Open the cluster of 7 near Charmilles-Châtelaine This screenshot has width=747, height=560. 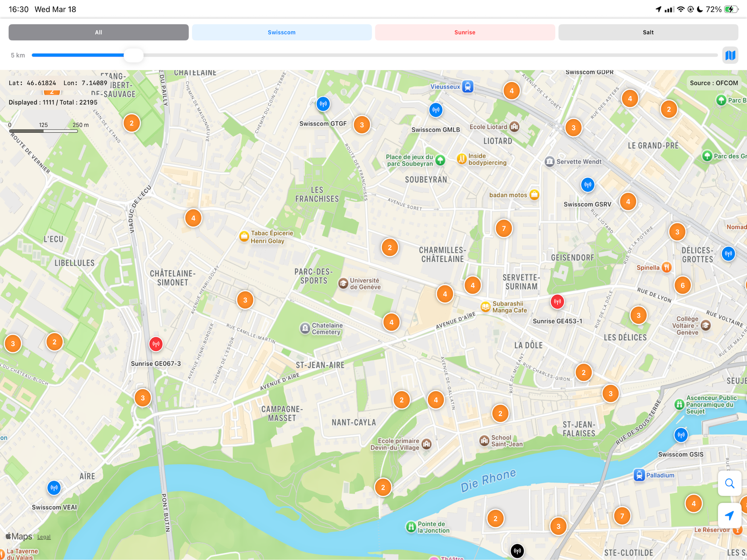504,229
